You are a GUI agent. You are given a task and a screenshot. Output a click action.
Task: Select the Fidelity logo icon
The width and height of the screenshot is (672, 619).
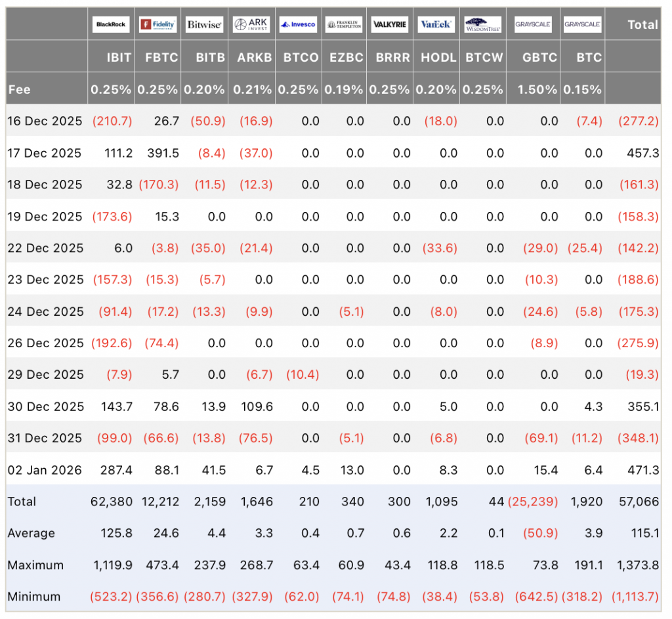(x=157, y=24)
